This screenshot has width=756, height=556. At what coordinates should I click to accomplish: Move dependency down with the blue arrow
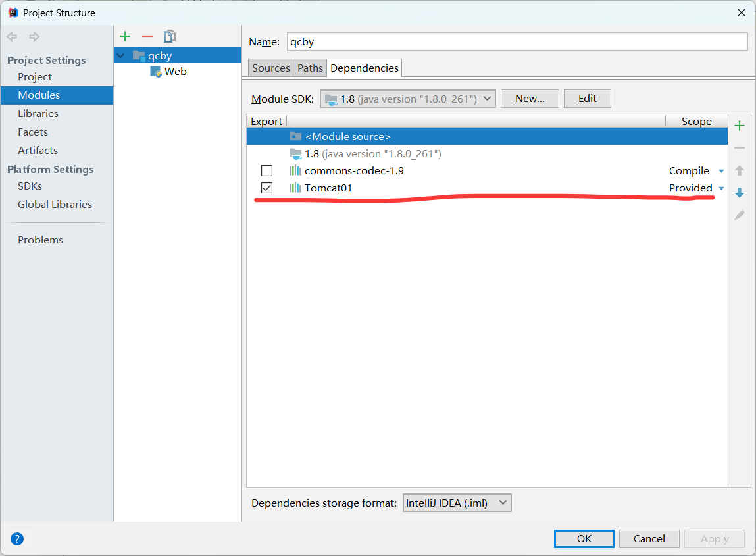click(739, 193)
